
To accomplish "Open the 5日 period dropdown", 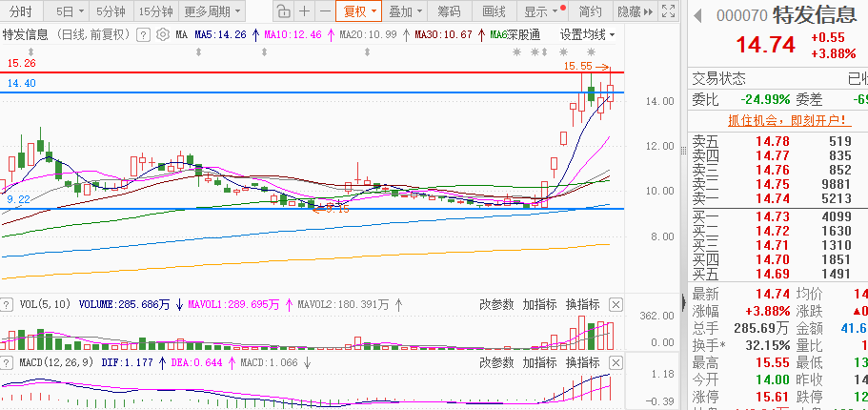I will [71, 11].
